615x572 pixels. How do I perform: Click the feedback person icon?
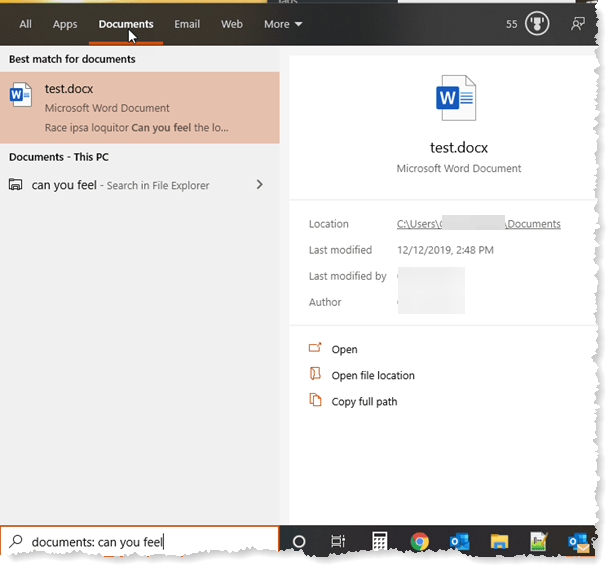point(577,24)
